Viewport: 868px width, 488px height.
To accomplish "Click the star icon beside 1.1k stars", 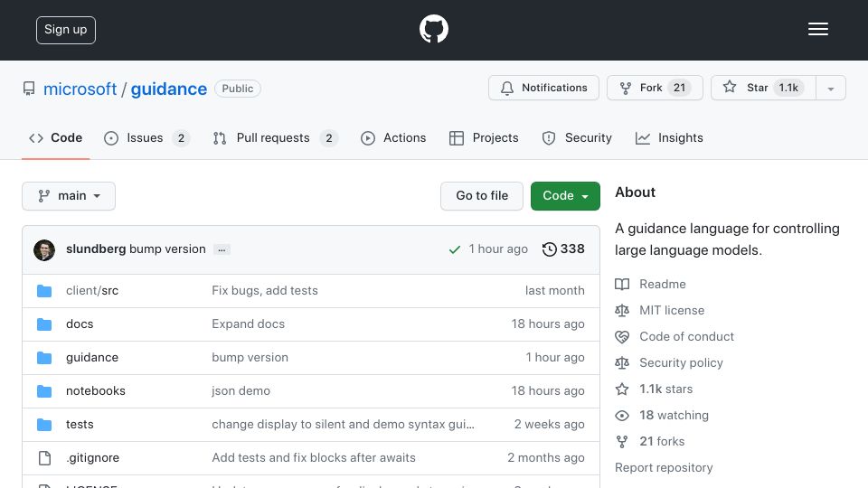I will click(x=622, y=389).
